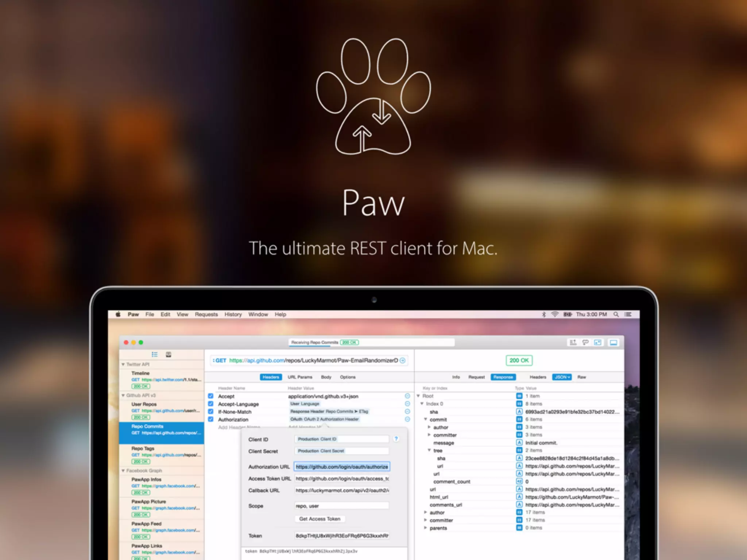The width and height of the screenshot is (747, 560).
Task: Click the macOS Spotlight search icon
Action: [x=616, y=314]
